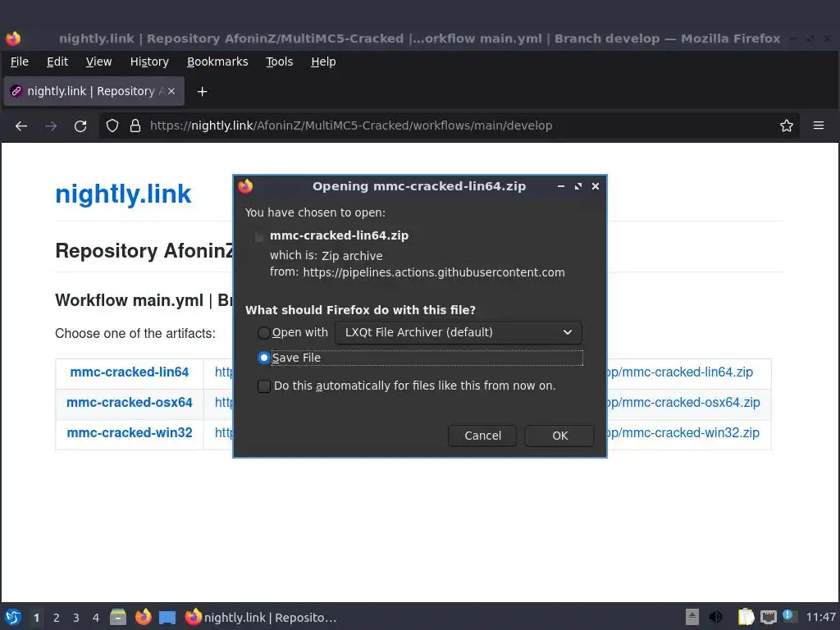Open the History menu

click(x=149, y=62)
